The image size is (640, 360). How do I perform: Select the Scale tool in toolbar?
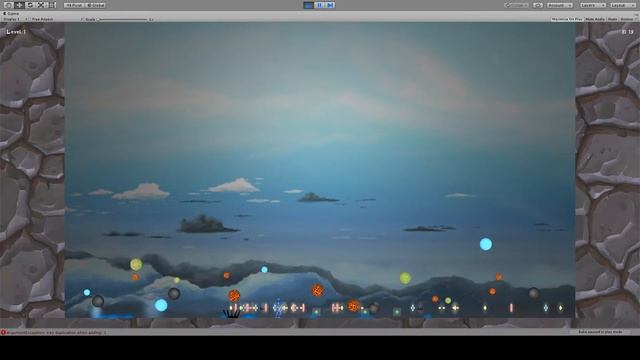click(41, 5)
